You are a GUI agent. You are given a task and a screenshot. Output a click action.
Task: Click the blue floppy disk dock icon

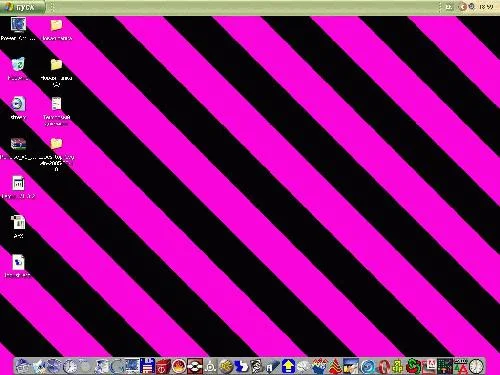point(147,366)
